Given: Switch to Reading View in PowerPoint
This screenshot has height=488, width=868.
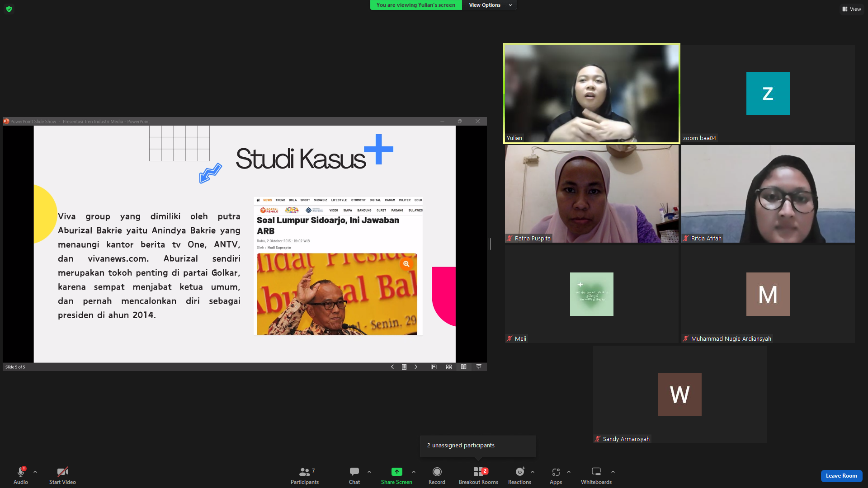Looking at the screenshot, I should [x=464, y=367].
